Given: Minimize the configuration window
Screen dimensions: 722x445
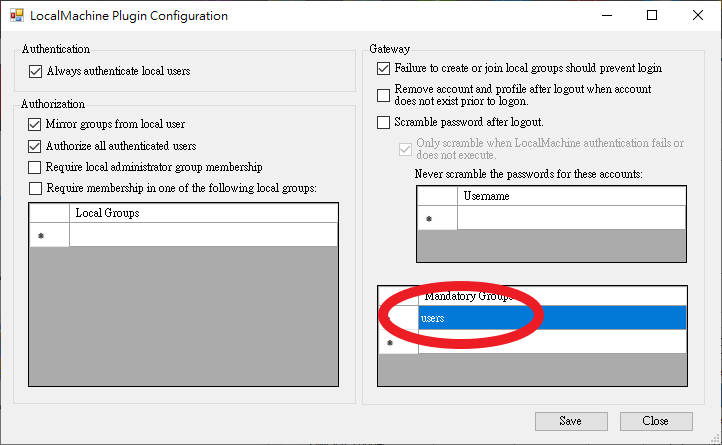Looking at the screenshot, I should (607, 16).
